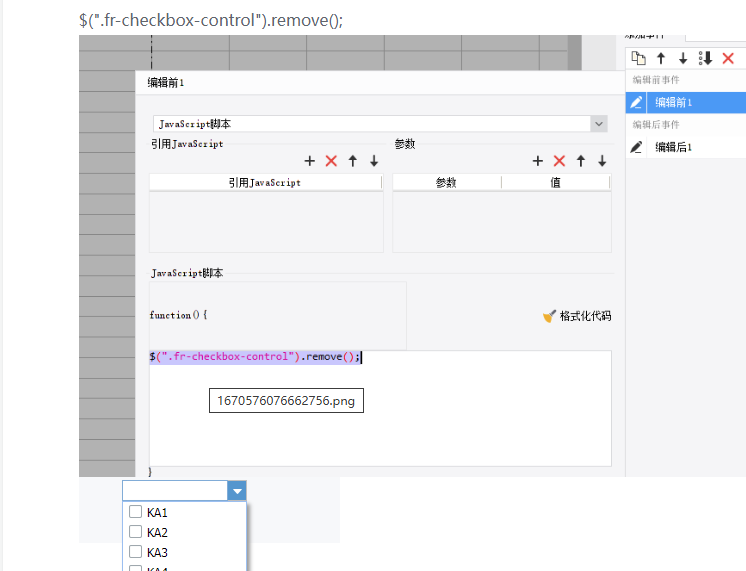Move the parameter up with the arrow
The image size is (746, 571).
(x=581, y=161)
